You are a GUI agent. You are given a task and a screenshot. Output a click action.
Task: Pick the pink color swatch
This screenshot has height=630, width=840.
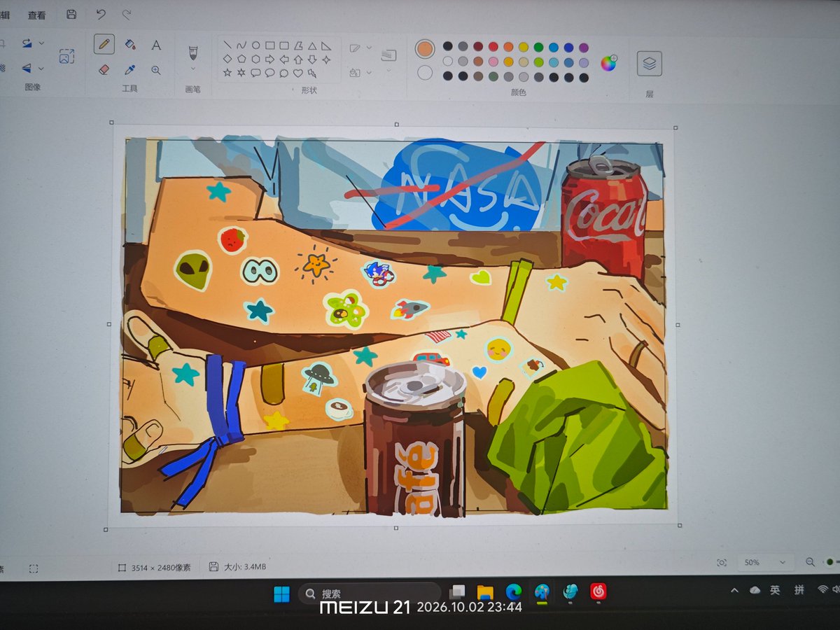(x=493, y=62)
